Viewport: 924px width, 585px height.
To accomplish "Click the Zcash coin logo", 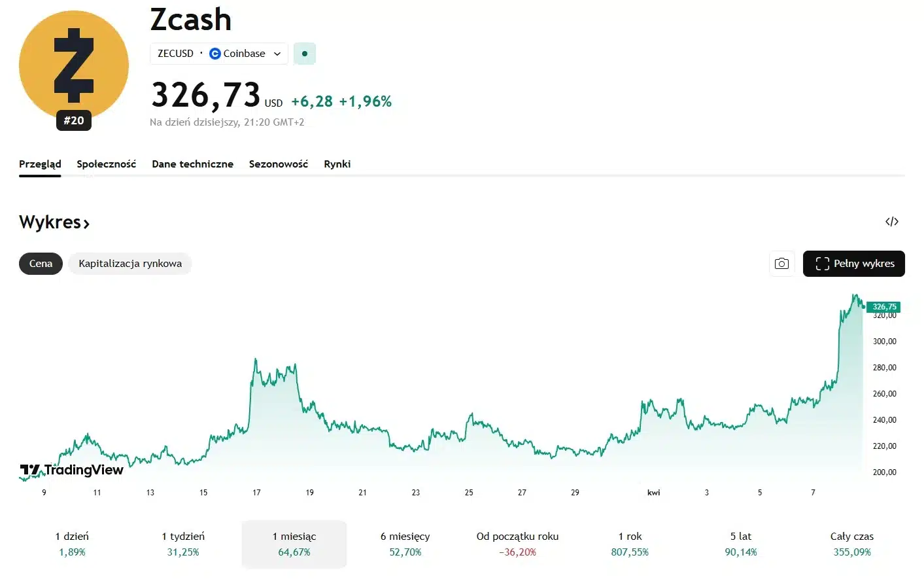I will click(x=74, y=66).
